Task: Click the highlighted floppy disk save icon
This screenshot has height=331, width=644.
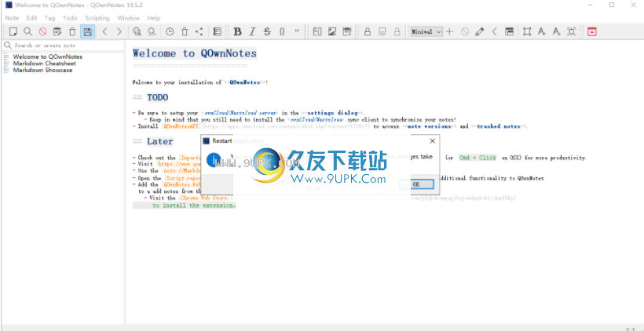Action: click(87, 31)
